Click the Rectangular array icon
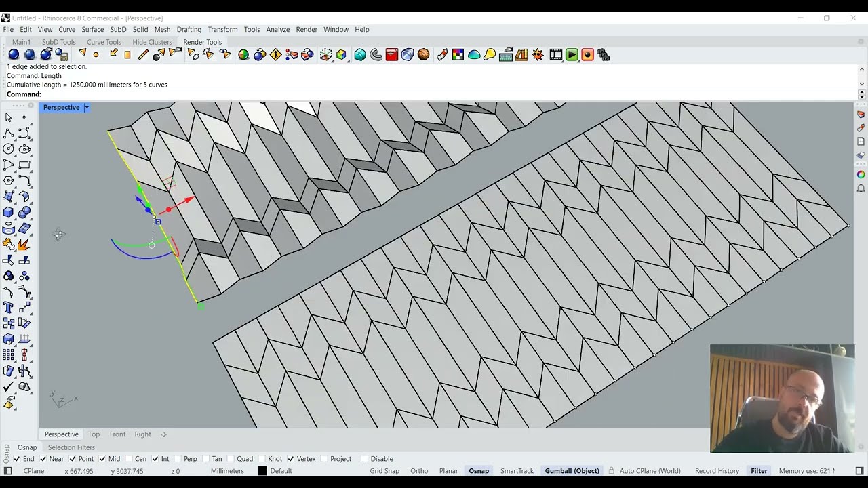 (8, 354)
